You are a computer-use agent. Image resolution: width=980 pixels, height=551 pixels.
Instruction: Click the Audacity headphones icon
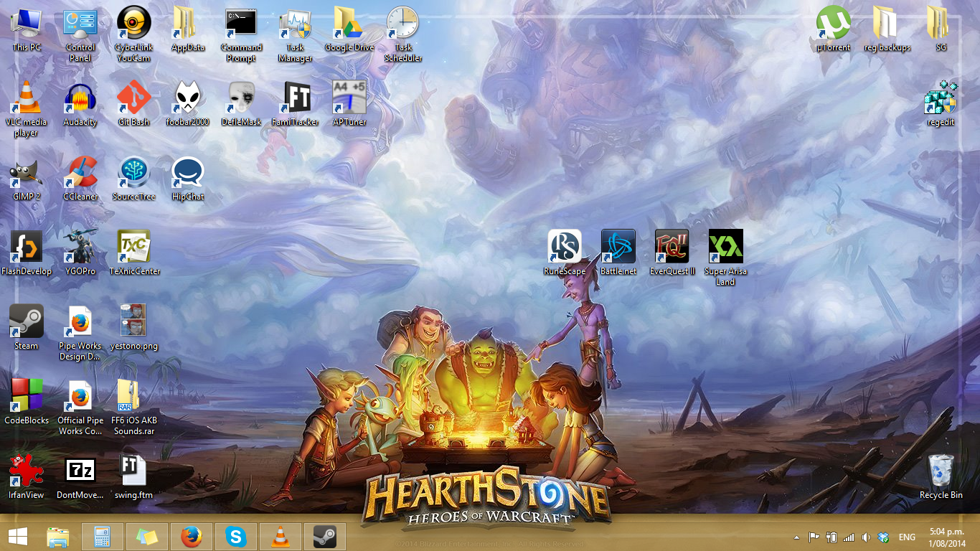(80, 104)
